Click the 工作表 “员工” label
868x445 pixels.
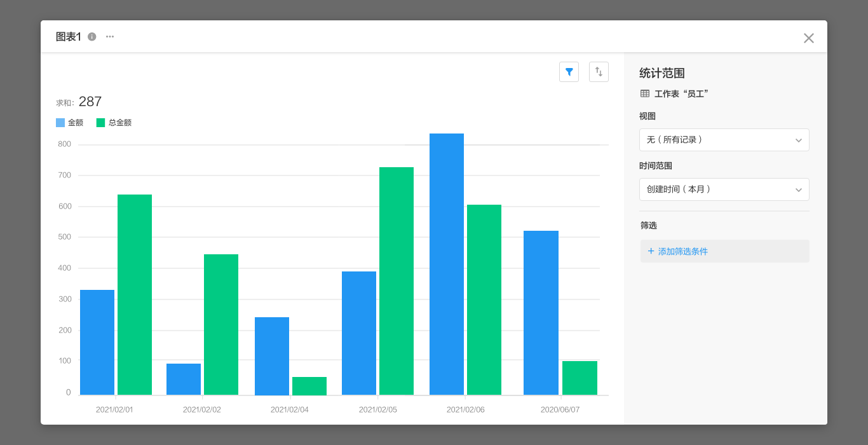[x=681, y=93]
